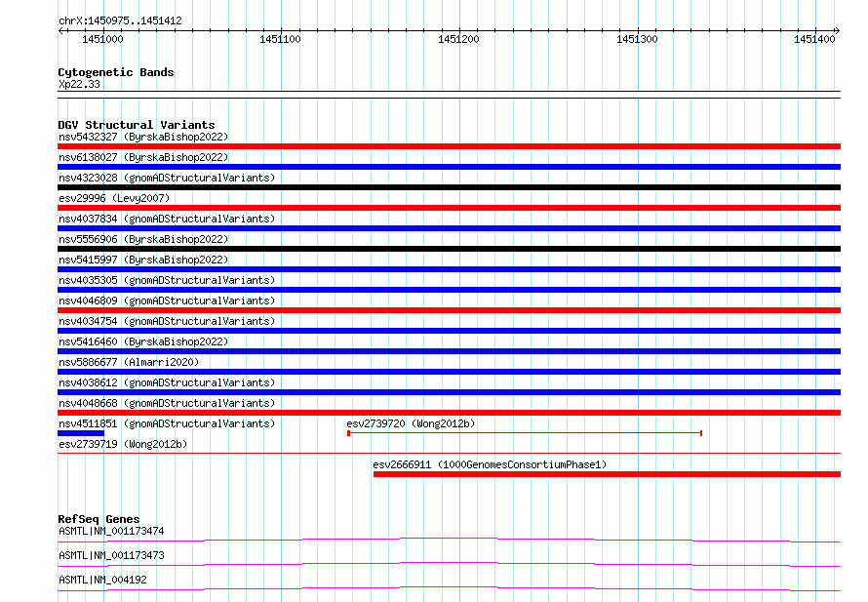This screenshot has height=602, width=868.
Task: Click nsv4323028 (gnomADStructuralVariants) label
Action: coord(167,178)
